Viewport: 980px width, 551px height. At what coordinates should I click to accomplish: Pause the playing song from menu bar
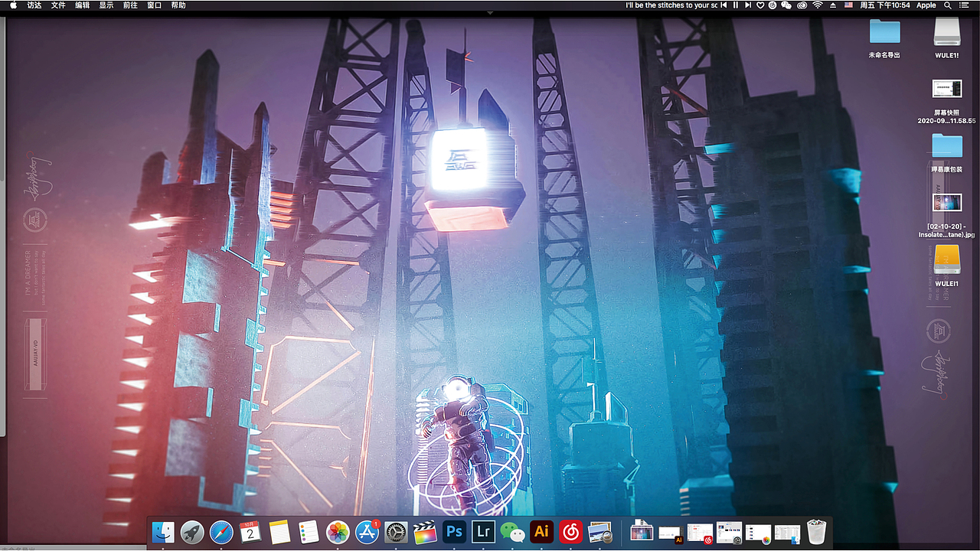(736, 5)
